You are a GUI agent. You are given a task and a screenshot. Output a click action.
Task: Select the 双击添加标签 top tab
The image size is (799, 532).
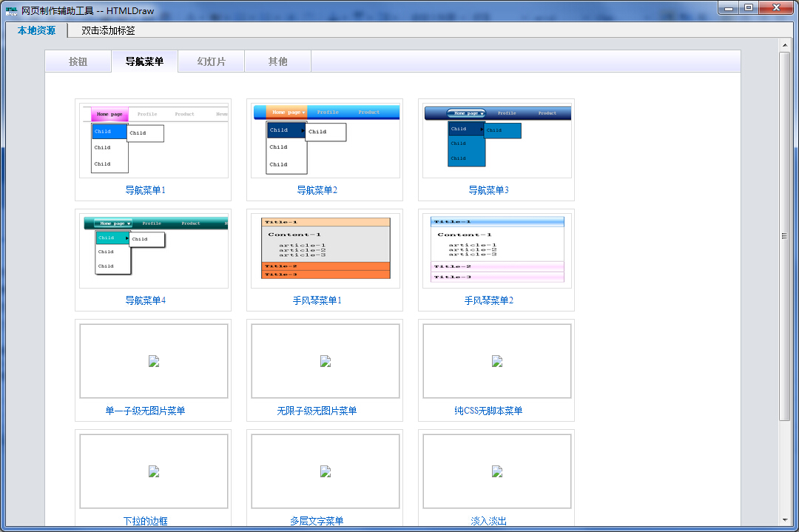pos(108,31)
